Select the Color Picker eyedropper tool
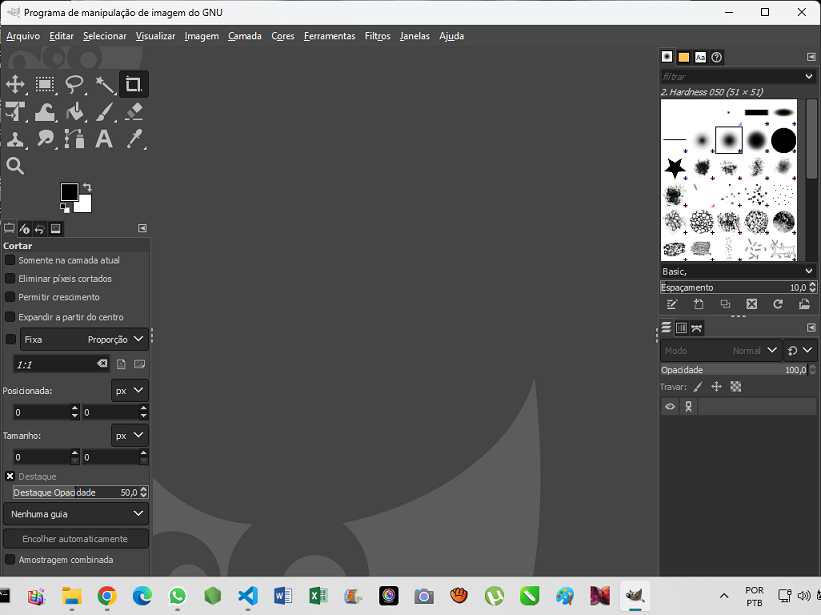Viewport: 821px width, 615px height. tap(134, 139)
